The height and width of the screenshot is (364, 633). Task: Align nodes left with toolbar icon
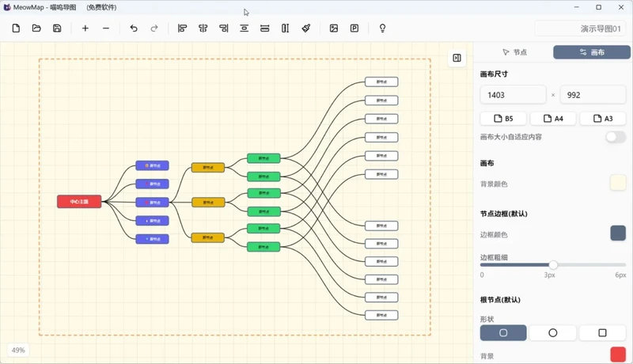click(x=183, y=28)
